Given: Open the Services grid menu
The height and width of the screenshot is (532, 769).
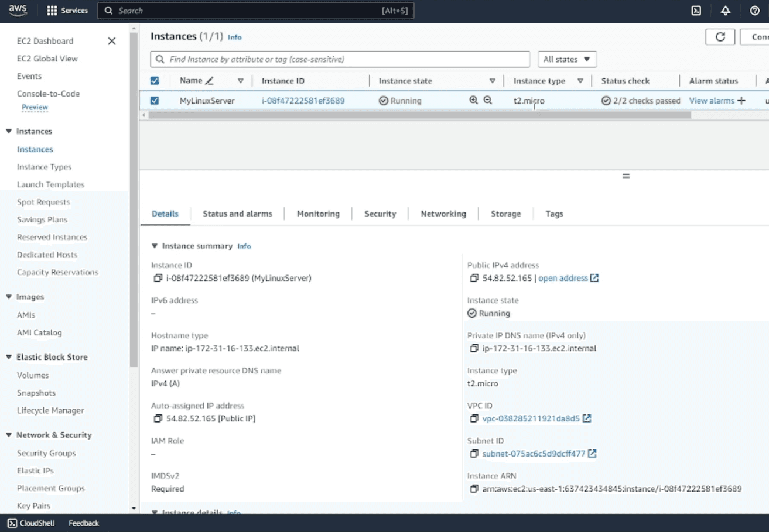Looking at the screenshot, I should click(67, 11).
